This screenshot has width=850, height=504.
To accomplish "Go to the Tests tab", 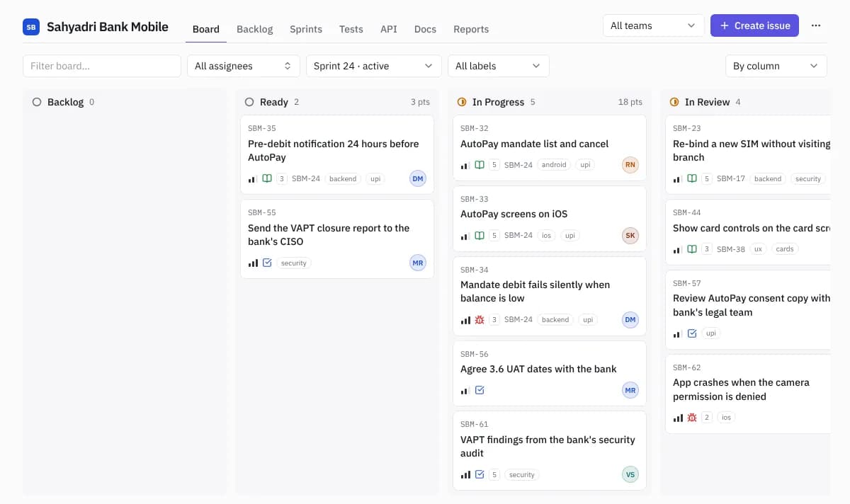I will [351, 29].
